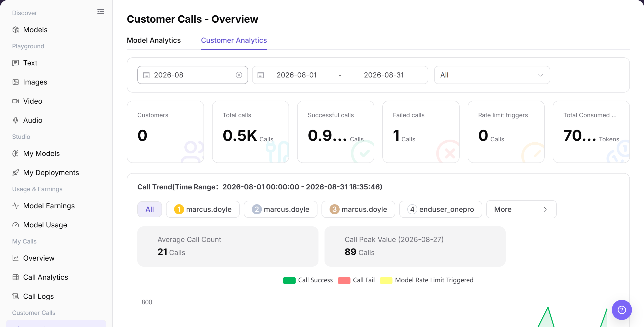The image size is (644, 327).
Task: Select the All customers chip
Action: tap(150, 209)
